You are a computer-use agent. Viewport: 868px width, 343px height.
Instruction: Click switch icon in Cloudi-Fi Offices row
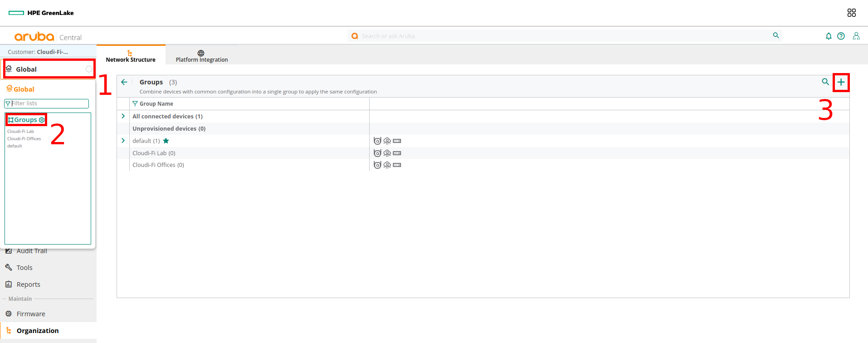coord(397,165)
